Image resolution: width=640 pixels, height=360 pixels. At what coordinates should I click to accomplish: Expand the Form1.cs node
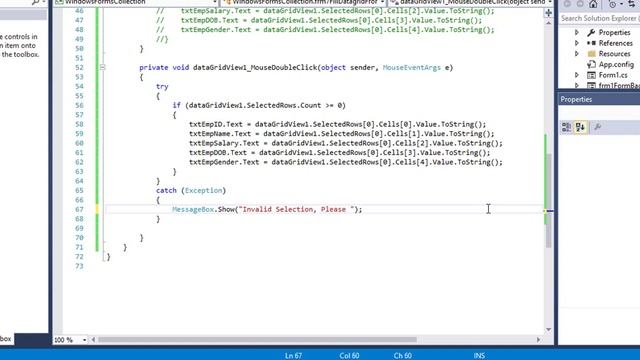(577, 75)
